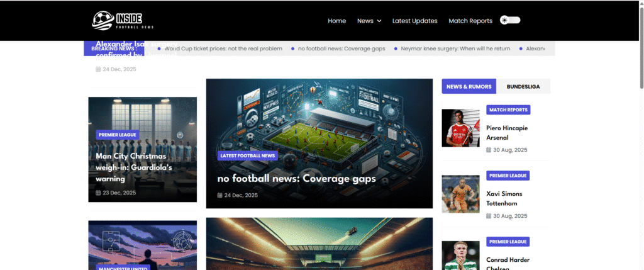Open the Home menu item

[336, 21]
